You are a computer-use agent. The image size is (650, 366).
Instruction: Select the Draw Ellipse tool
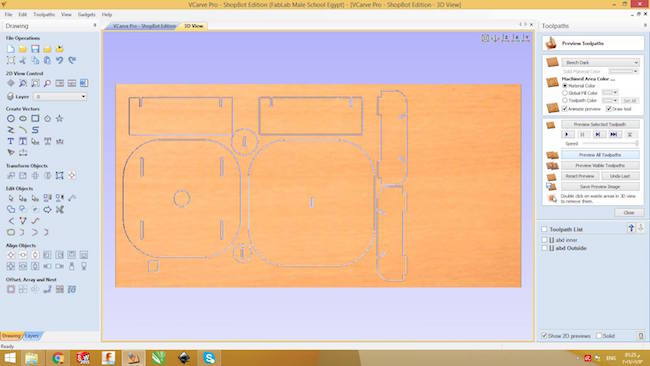tap(23, 119)
